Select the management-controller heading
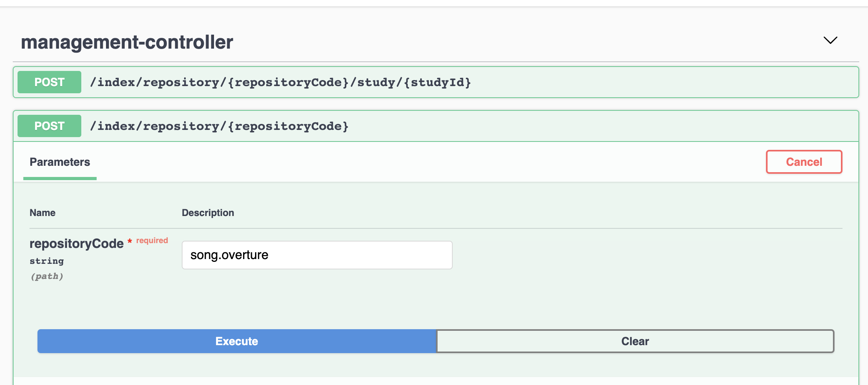The image size is (868, 385). (x=128, y=41)
